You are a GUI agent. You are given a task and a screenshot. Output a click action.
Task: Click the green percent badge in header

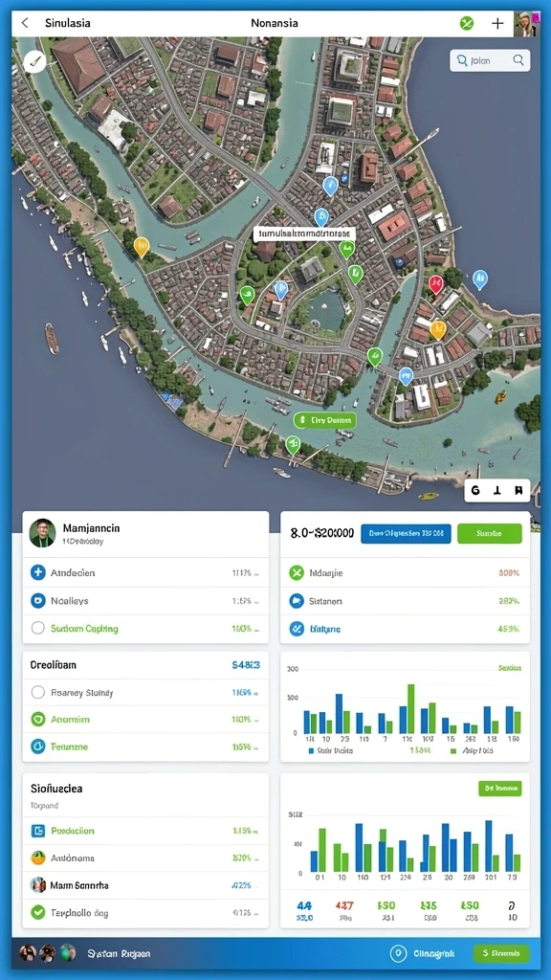[467, 24]
